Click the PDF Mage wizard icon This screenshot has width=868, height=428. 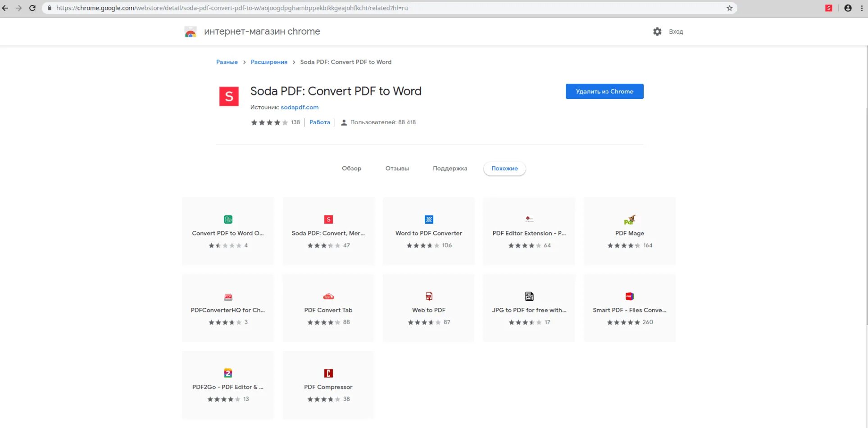[x=630, y=219]
